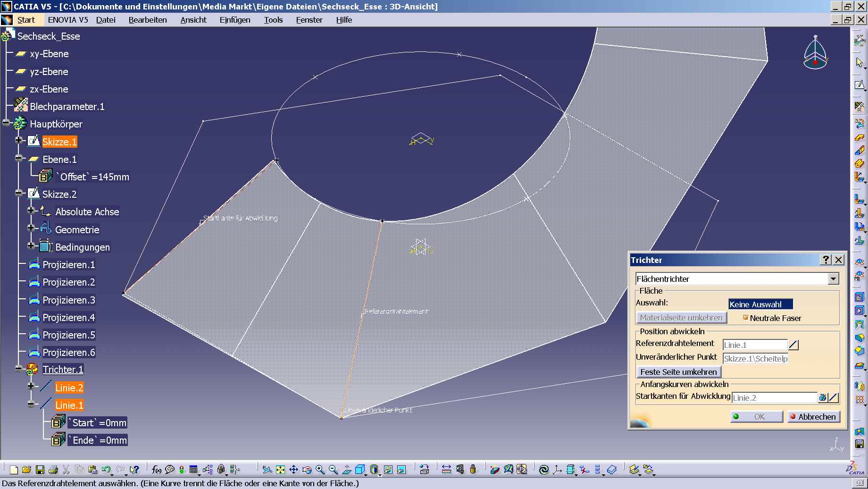Click the Abbrechen button
The width and height of the screenshot is (868, 489).
[814, 417]
